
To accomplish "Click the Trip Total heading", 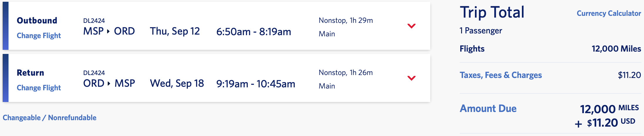I will pyautogui.click(x=492, y=12).
